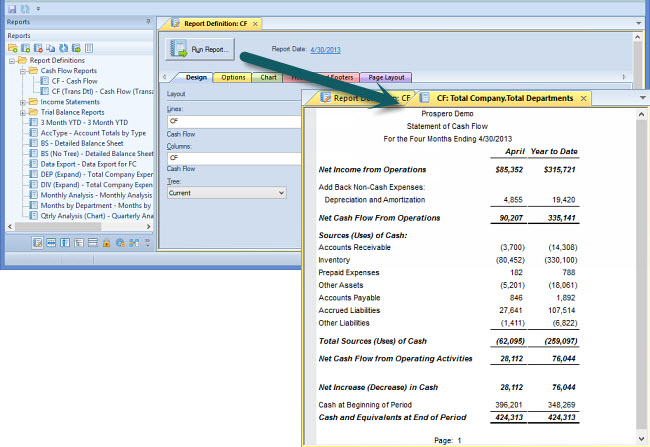Click the first highlighted Reports icon in bottom strip

pos(37,242)
